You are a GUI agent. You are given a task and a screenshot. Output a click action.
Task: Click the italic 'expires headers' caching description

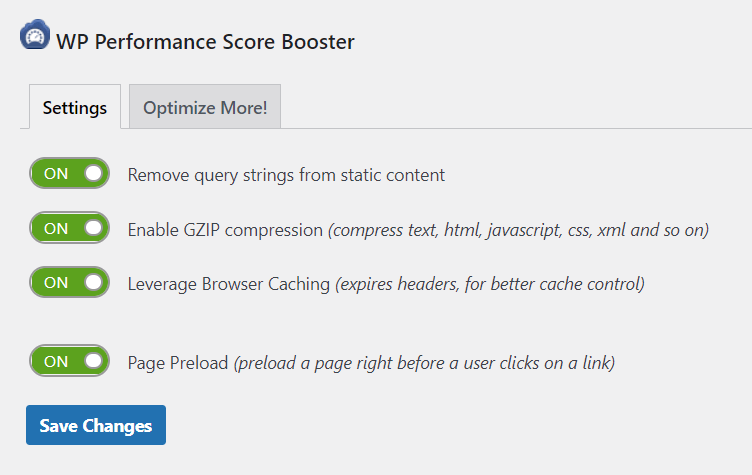coord(489,284)
